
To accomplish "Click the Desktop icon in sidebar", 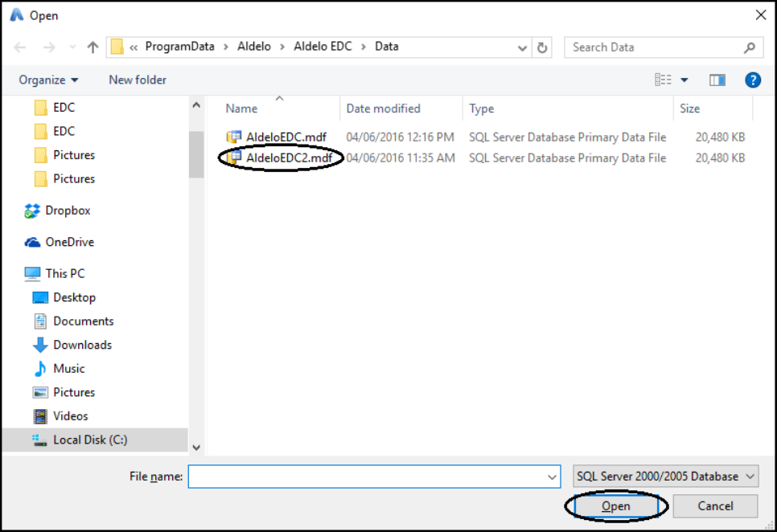I will (40, 297).
